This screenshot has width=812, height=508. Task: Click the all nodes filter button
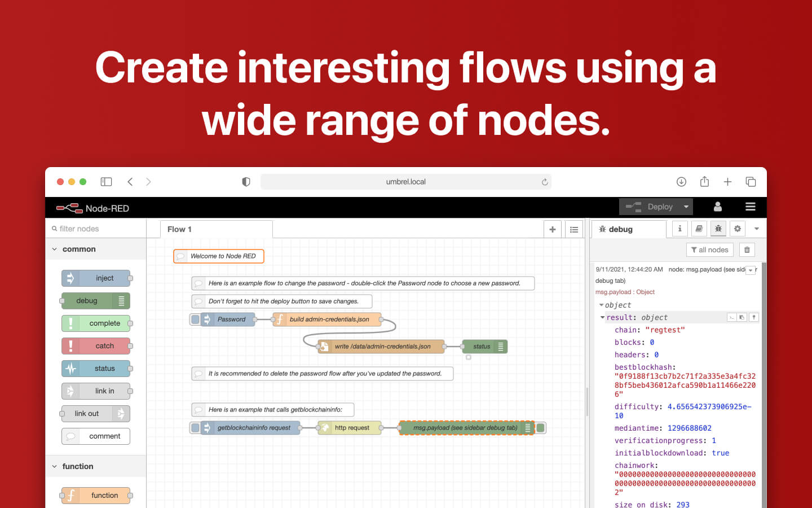click(709, 249)
